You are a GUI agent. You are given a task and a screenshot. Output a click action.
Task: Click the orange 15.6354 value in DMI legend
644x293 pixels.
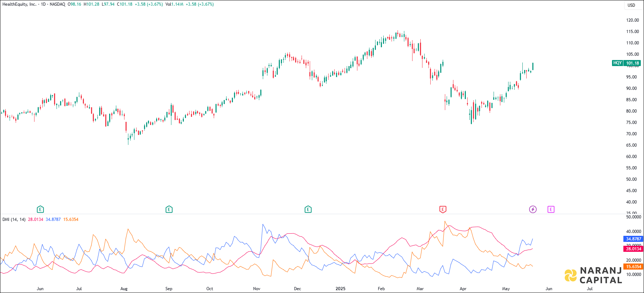click(x=71, y=219)
